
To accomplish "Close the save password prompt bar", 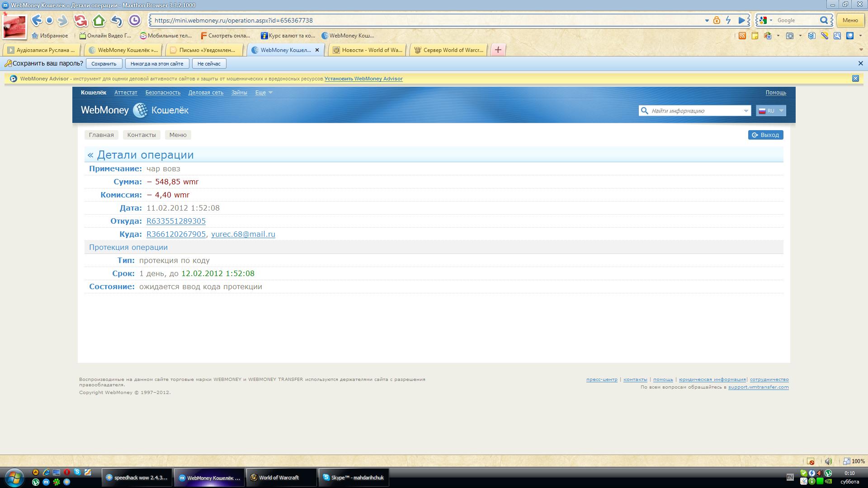I will point(861,64).
